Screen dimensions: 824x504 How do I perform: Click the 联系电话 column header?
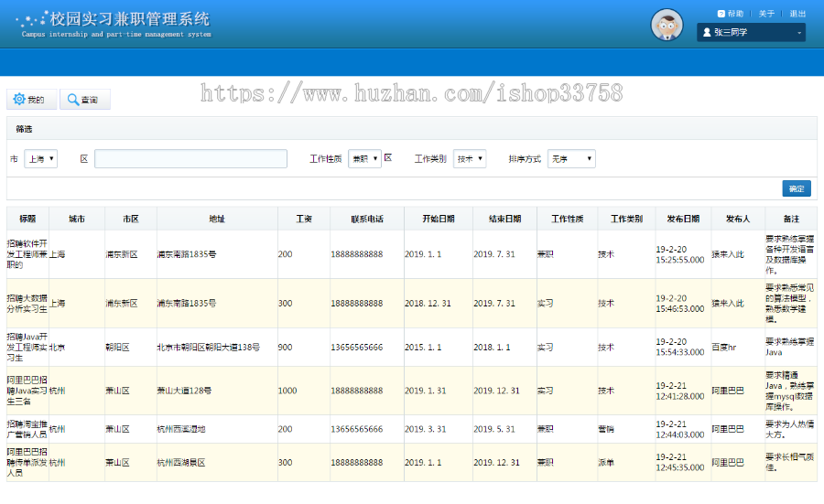click(x=367, y=219)
